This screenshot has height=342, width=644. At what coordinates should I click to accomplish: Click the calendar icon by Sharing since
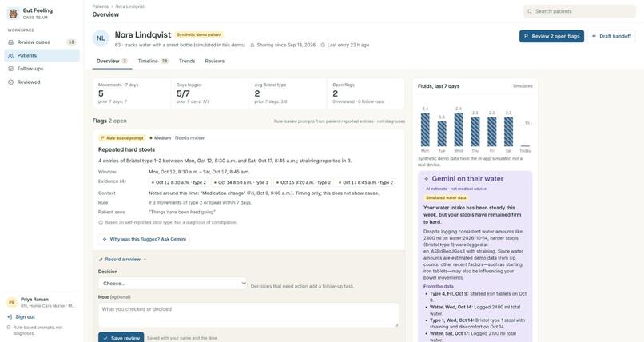(252, 46)
